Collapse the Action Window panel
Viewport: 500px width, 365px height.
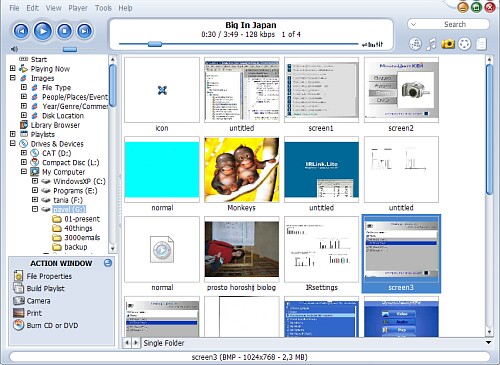click(x=108, y=263)
